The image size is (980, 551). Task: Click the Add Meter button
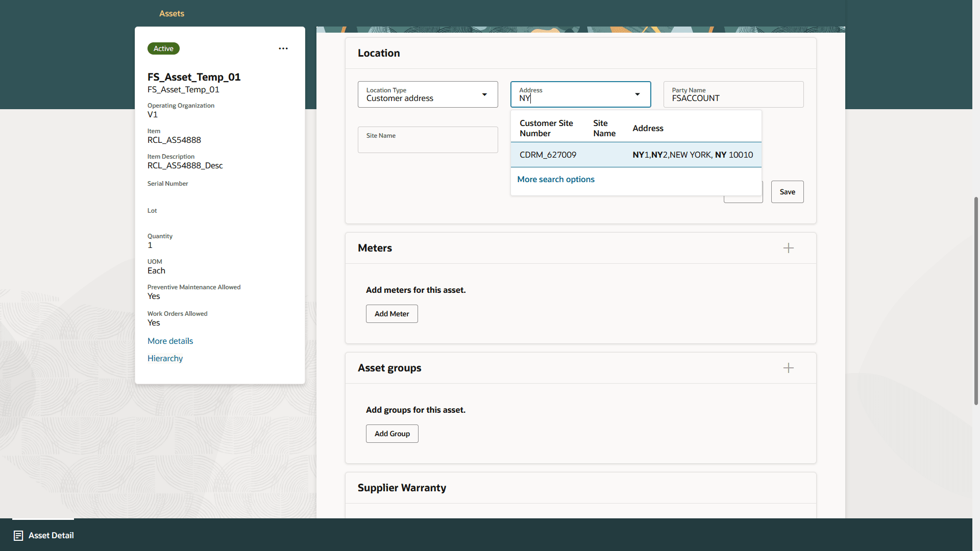391,314
